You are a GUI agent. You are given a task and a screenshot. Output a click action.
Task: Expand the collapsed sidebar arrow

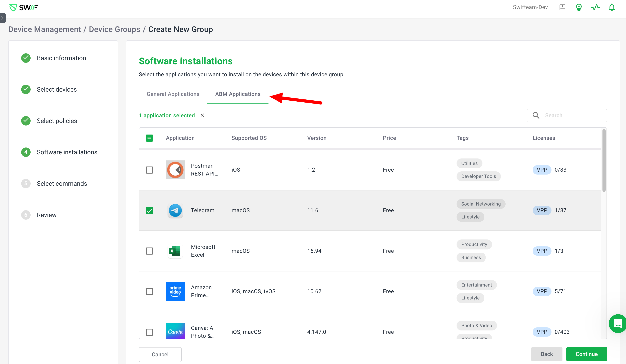[x=3, y=18]
